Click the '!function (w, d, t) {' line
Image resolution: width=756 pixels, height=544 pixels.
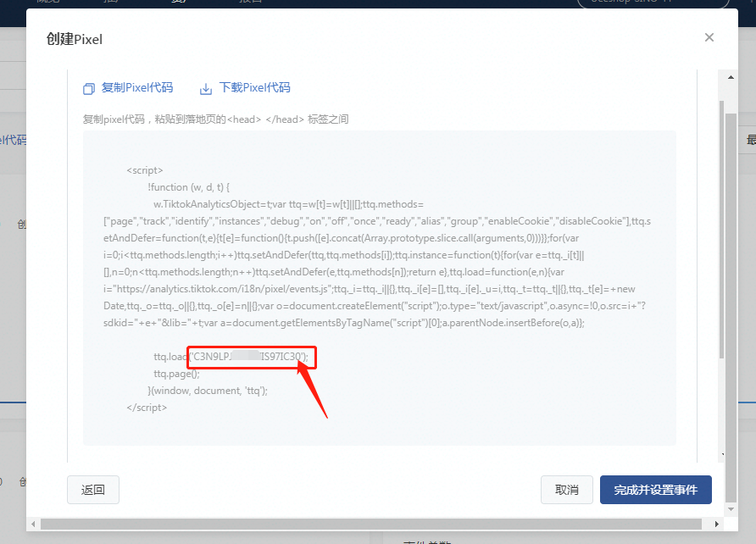[189, 187]
